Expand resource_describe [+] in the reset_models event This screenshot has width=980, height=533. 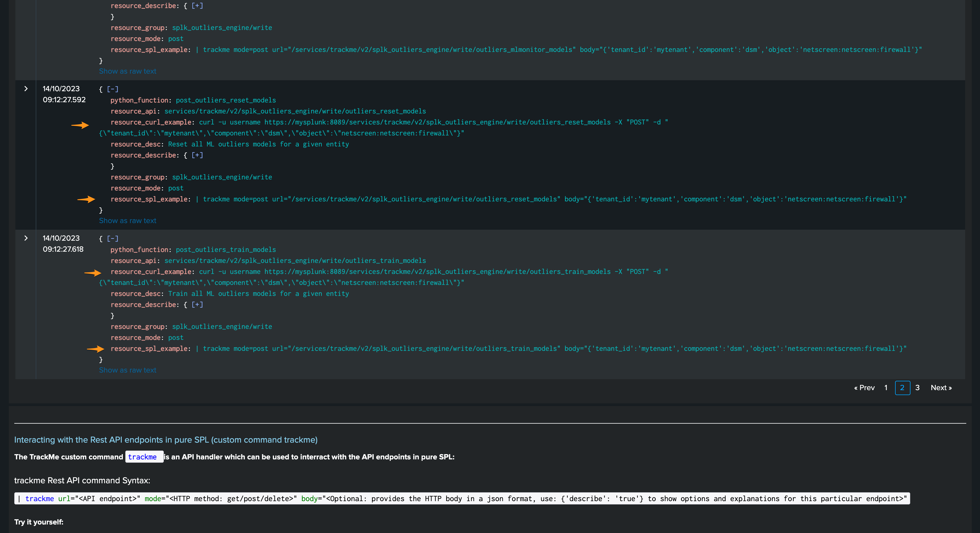(x=197, y=155)
